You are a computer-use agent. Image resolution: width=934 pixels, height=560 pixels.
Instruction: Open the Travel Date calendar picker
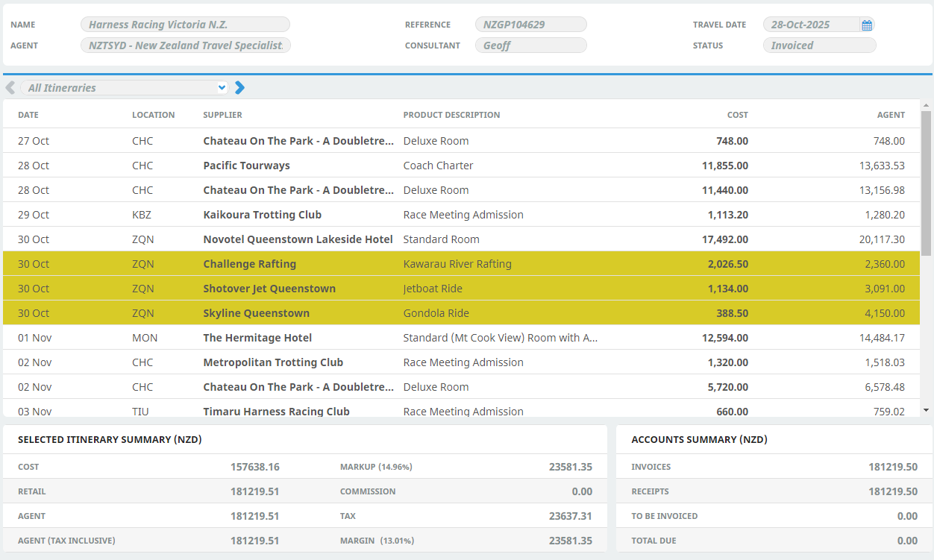coord(867,25)
